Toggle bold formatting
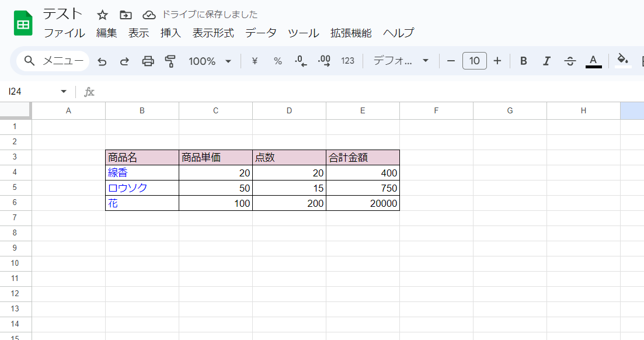 (x=524, y=61)
